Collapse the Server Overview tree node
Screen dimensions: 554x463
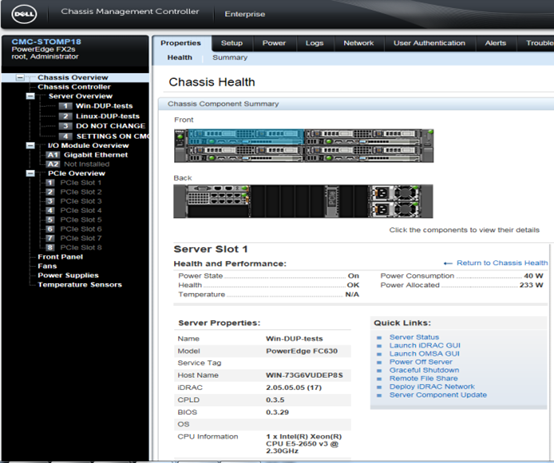pos(30,96)
